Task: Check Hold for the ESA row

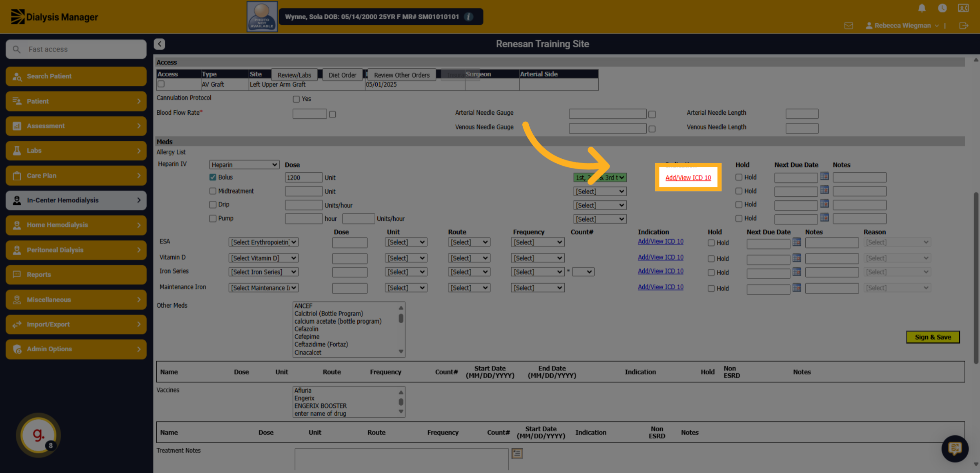Action: coord(711,243)
